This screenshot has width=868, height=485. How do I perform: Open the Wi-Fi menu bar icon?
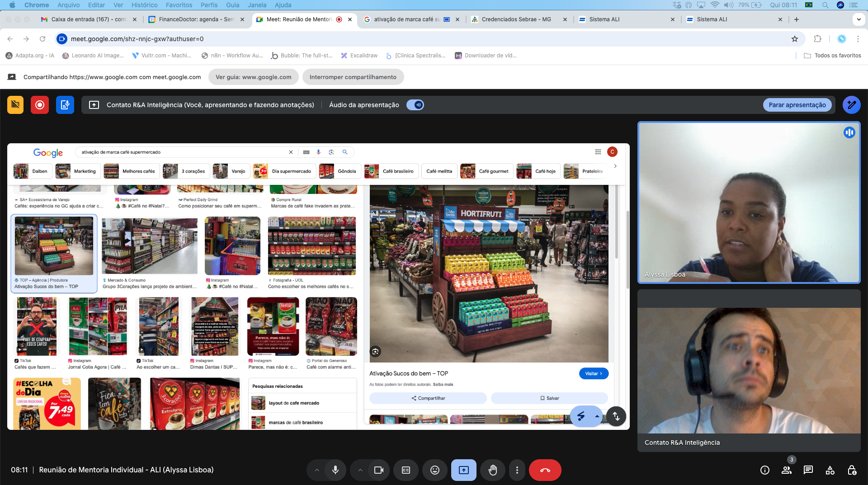715,5
